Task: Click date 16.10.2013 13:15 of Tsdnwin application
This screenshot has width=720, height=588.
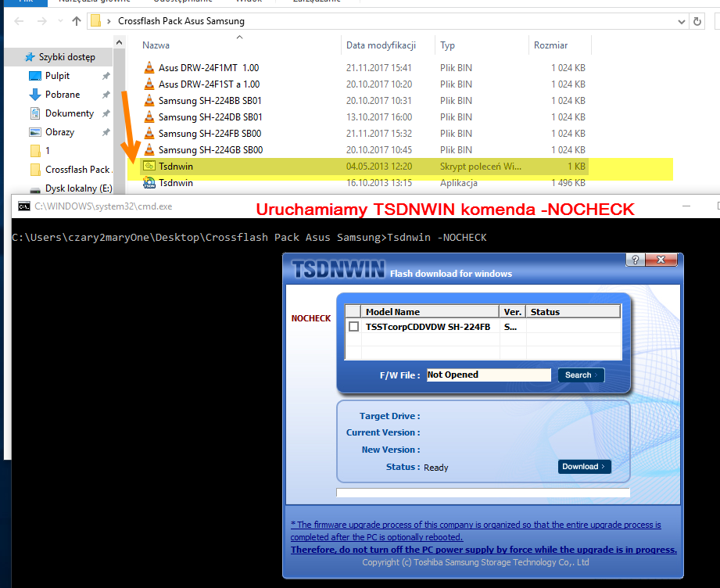Action: tap(379, 183)
